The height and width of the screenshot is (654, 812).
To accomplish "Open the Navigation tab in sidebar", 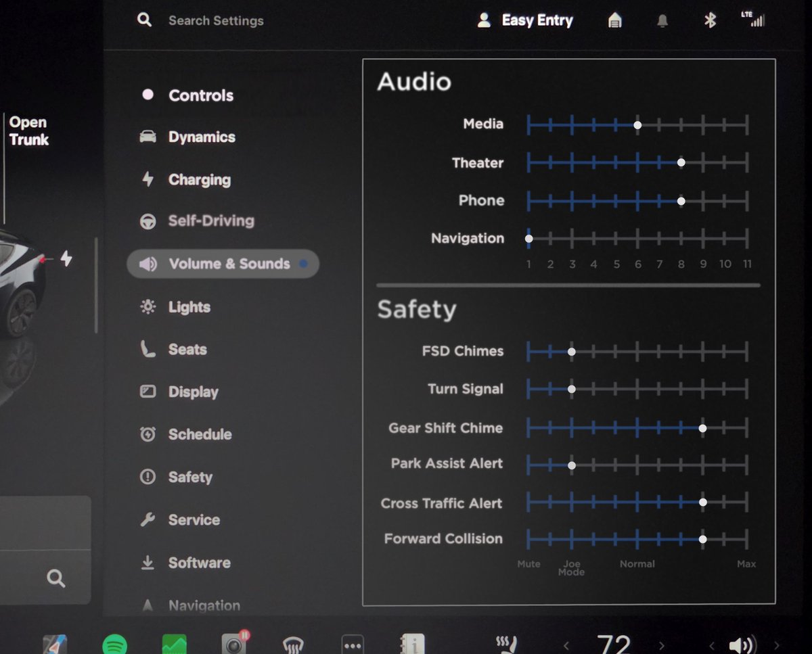I will click(190, 605).
